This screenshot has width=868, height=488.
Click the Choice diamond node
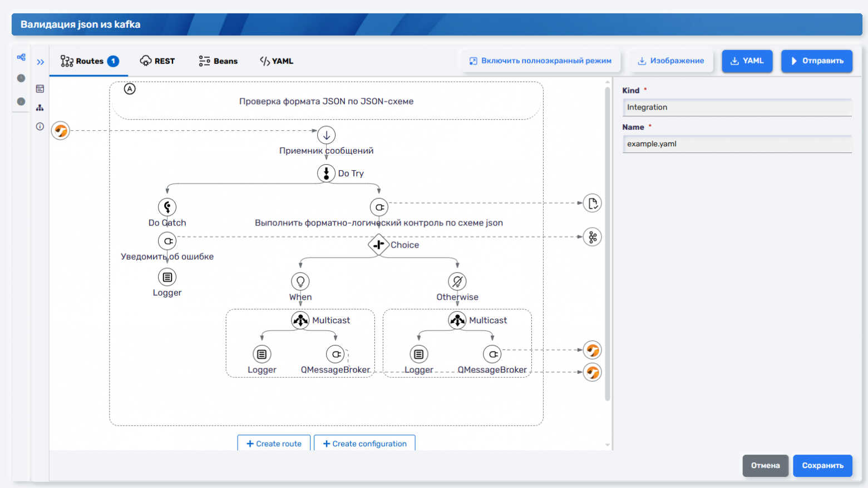click(378, 244)
